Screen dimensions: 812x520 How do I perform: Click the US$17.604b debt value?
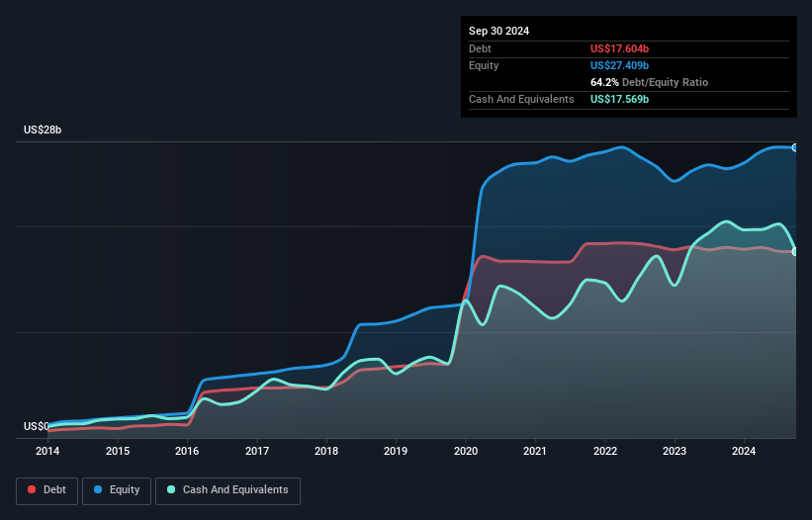(x=619, y=48)
